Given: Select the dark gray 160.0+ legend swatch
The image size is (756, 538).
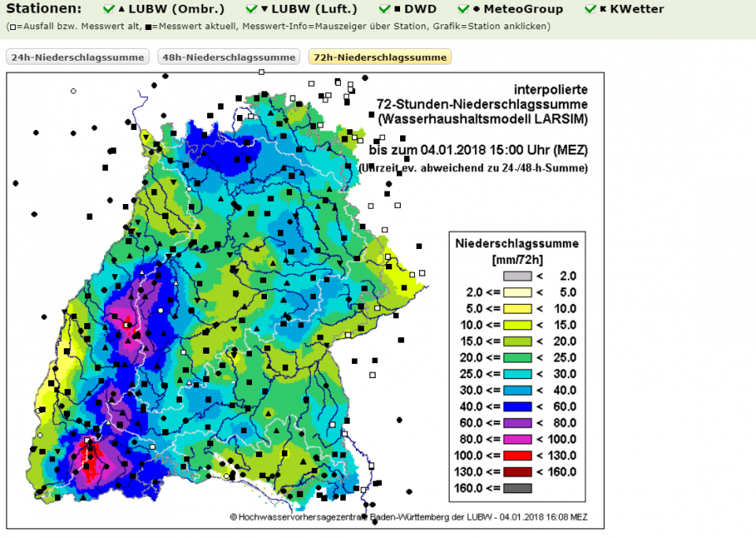Looking at the screenshot, I should click(x=517, y=488).
